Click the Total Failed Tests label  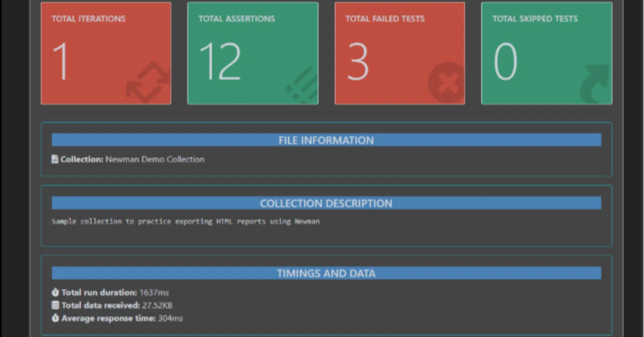click(x=385, y=19)
